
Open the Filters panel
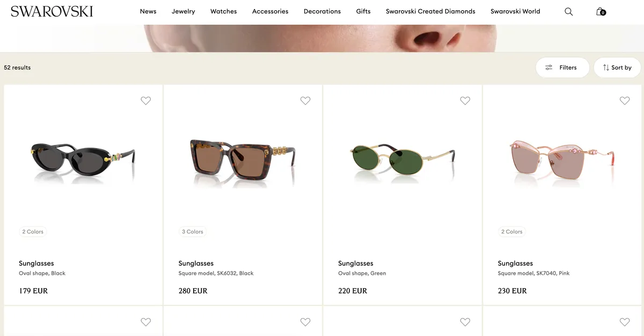[562, 68]
